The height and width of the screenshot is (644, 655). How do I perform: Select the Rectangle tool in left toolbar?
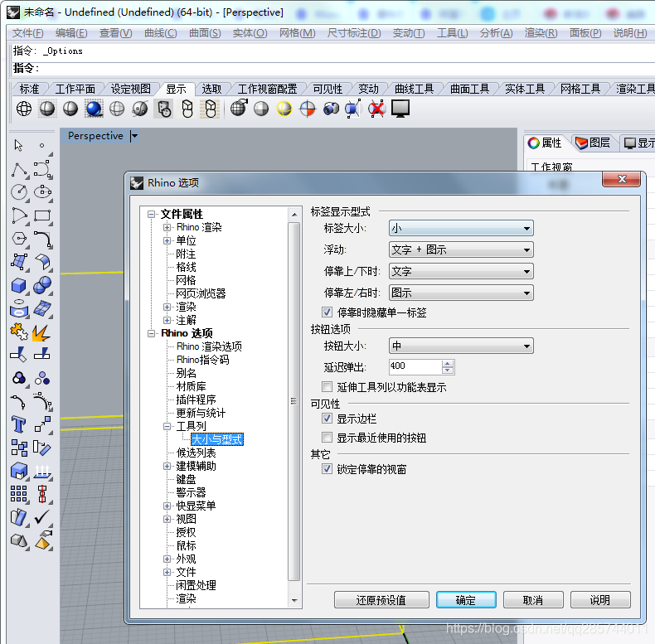click(x=42, y=215)
